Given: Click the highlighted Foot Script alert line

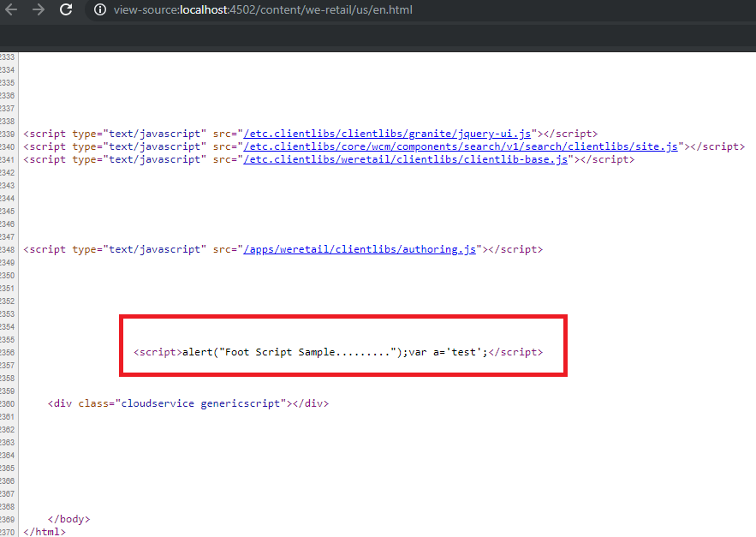Looking at the screenshot, I should coord(337,352).
